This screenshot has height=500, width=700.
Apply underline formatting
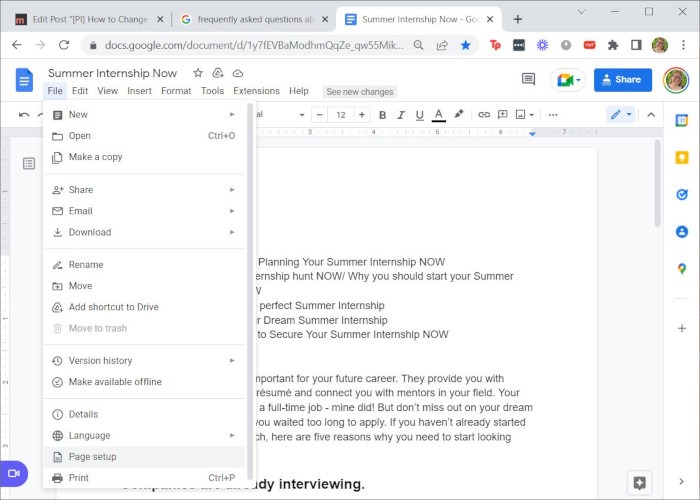(x=419, y=115)
